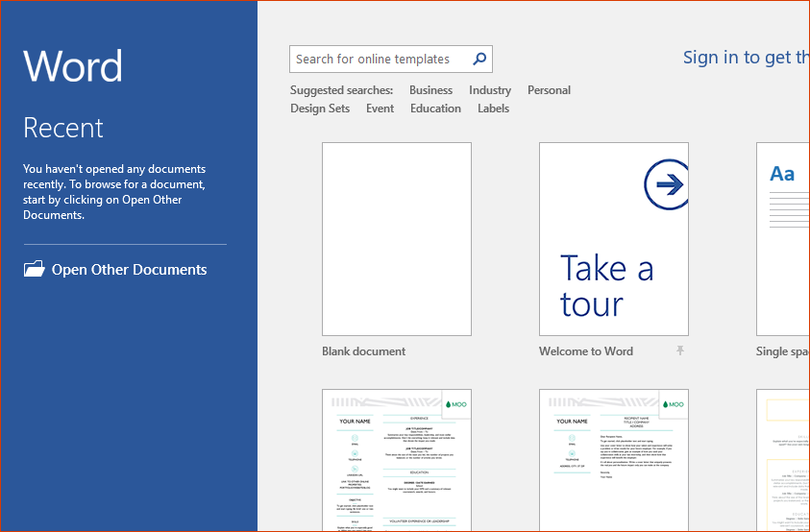The height and width of the screenshot is (532, 810).
Task: Select Industry suggested search
Action: 490,90
